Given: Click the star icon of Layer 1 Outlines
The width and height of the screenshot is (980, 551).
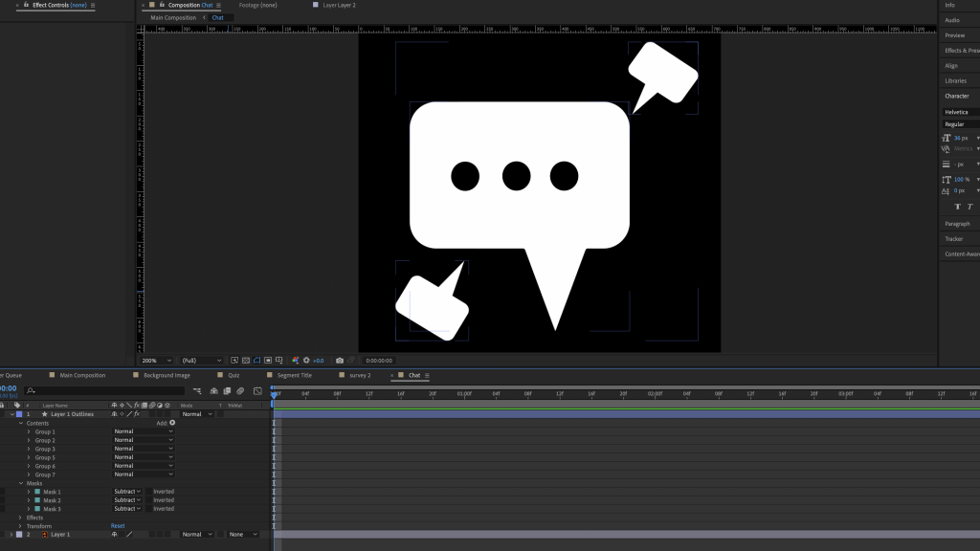Looking at the screenshot, I should [44, 414].
